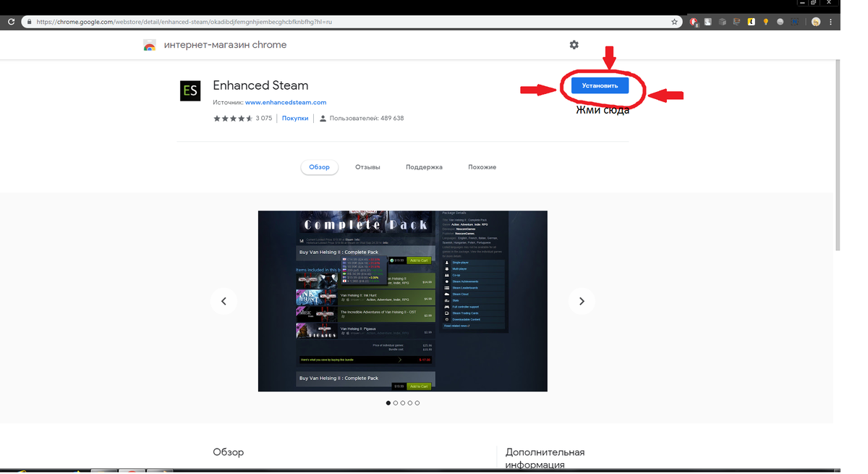The image size is (868, 474).
Task: Click the lower Обзор section heading
Action: [x=229, y=452]
